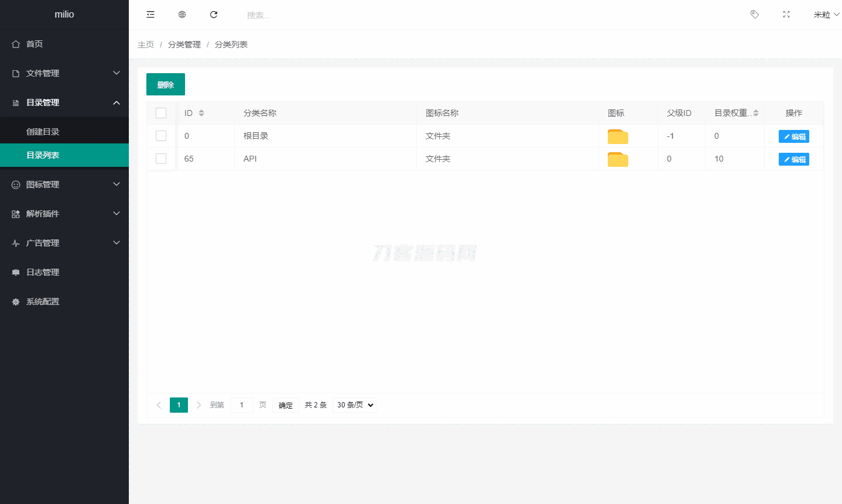Tick the checkbox for 根目录 row

click(x=161, y=136)
